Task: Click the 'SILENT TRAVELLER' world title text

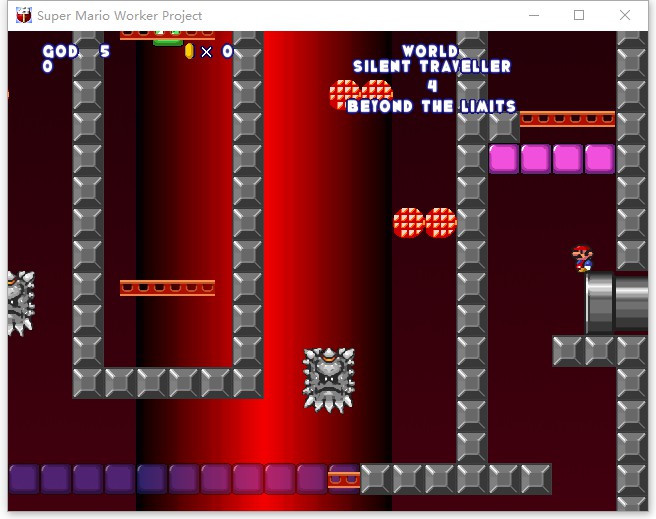Action: [x=432, y=66]
